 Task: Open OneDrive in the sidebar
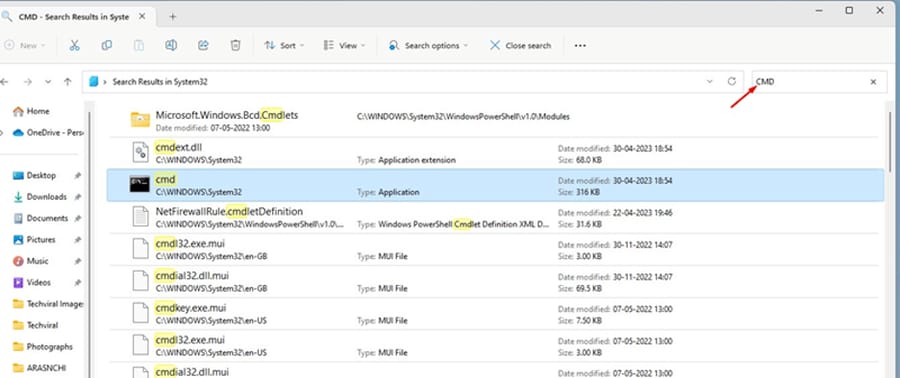[48, 133]
